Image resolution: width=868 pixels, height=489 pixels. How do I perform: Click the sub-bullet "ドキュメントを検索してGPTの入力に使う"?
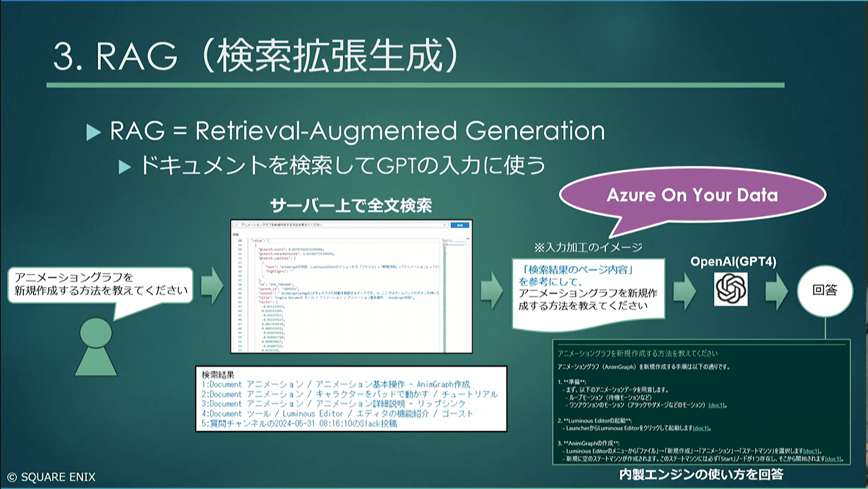[x=343, y=165]
